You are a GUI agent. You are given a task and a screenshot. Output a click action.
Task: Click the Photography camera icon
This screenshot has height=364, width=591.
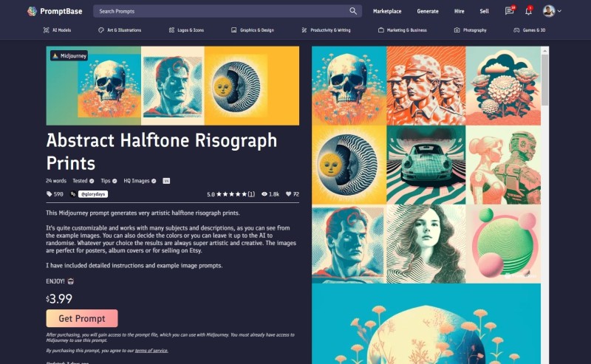457,30
